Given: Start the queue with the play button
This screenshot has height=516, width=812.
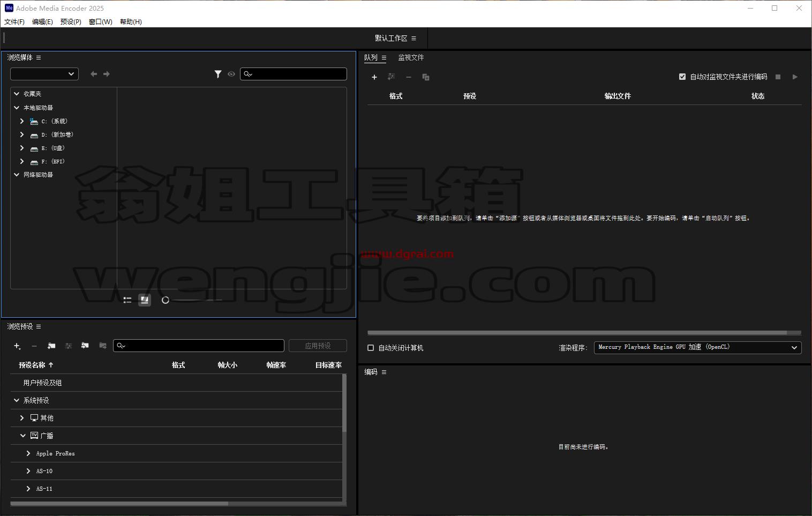Looking at the screenshot, I should pyautogui.click(x=795, y=77).
